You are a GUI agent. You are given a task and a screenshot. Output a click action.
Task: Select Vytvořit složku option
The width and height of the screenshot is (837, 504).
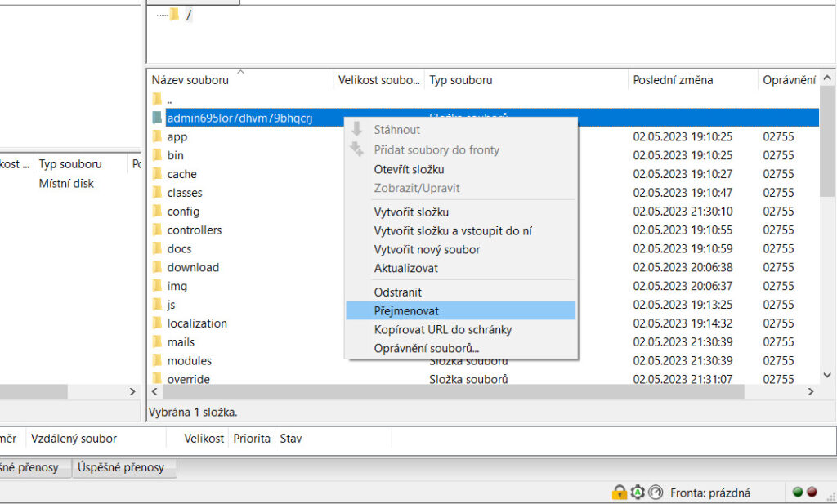point(460,212)
